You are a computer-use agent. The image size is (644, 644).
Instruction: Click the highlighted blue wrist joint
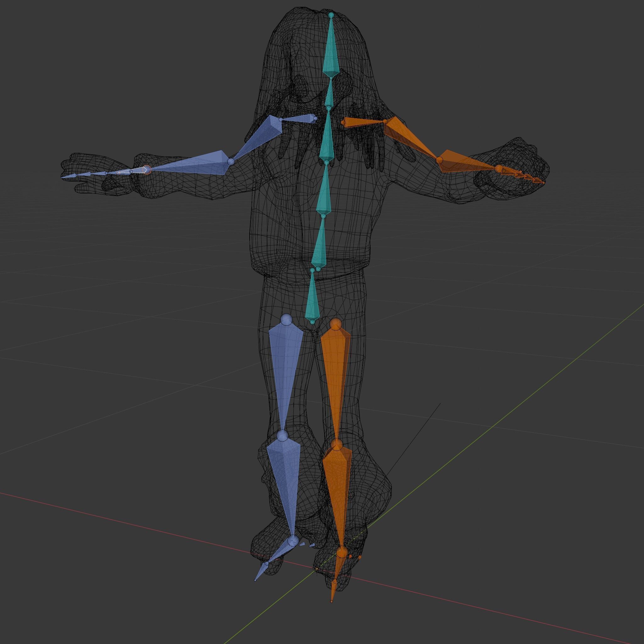point(147,169)
